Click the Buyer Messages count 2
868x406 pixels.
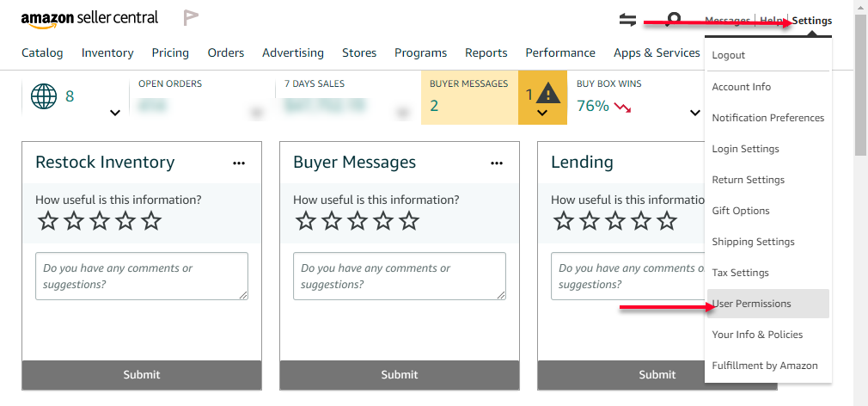click(434, 105)
